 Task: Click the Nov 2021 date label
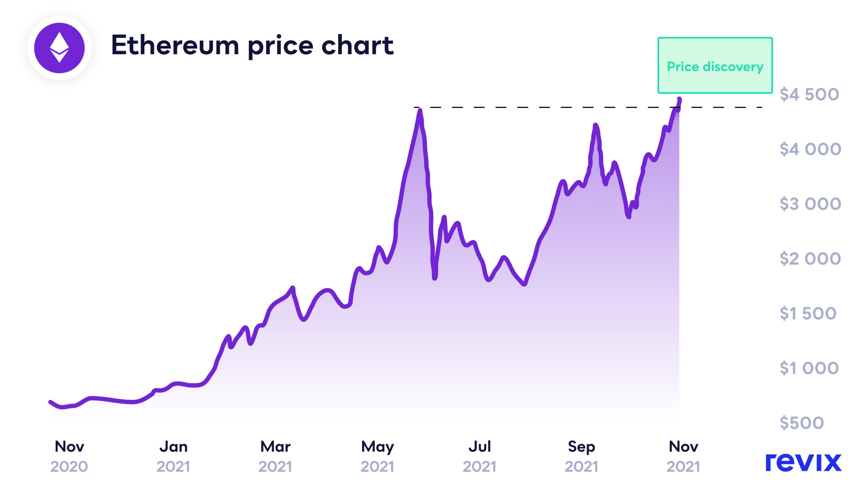tap(684, 456)
